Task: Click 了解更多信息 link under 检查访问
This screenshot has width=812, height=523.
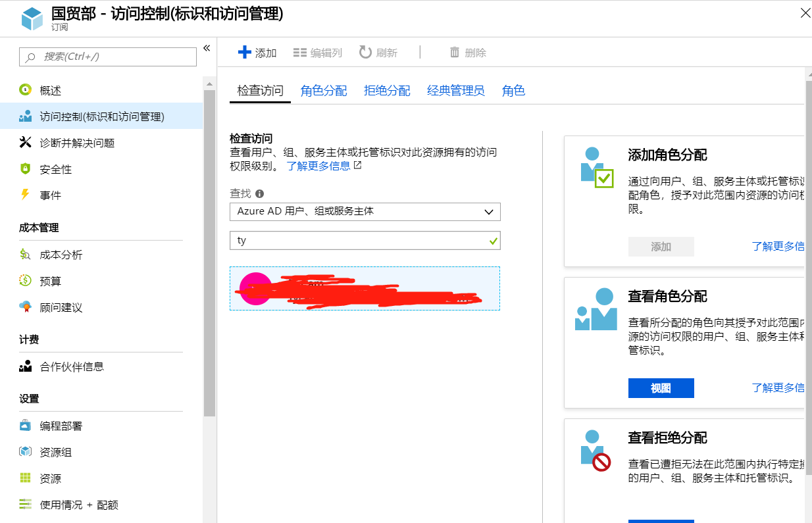Action: pyautogui.click(x=318, y=166)
